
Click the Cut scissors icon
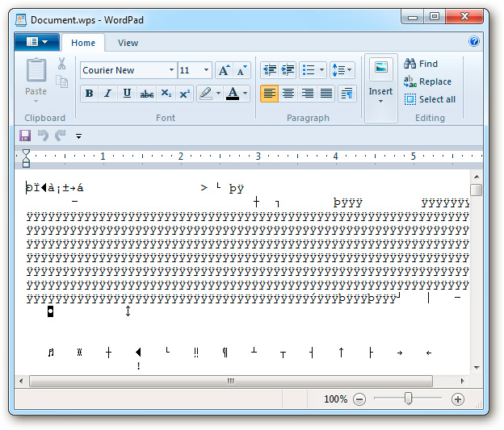[x=61, y=64]
